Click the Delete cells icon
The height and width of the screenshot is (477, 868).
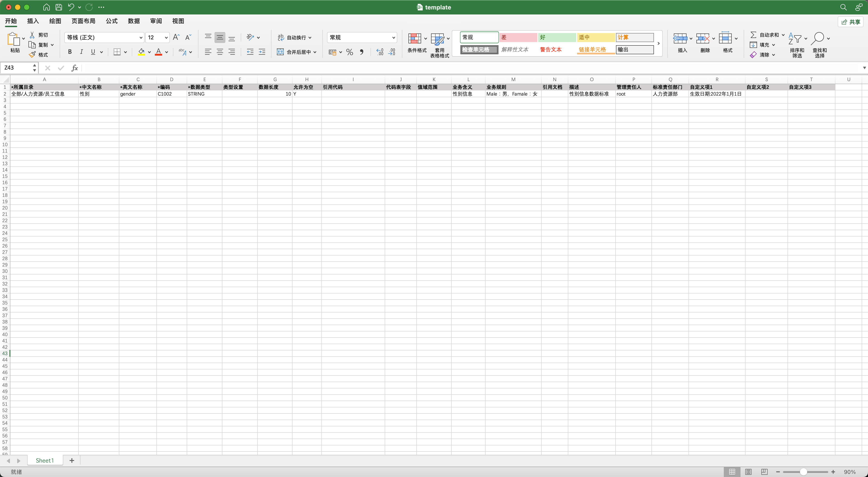pos(703,38)
